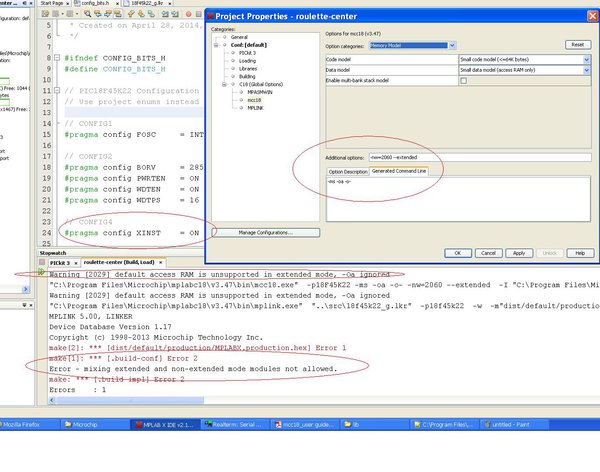Click Stop Macro Recording icon beside the red record icon
Viewport: 600px width, 472px height.
click(x=199, y=14)
